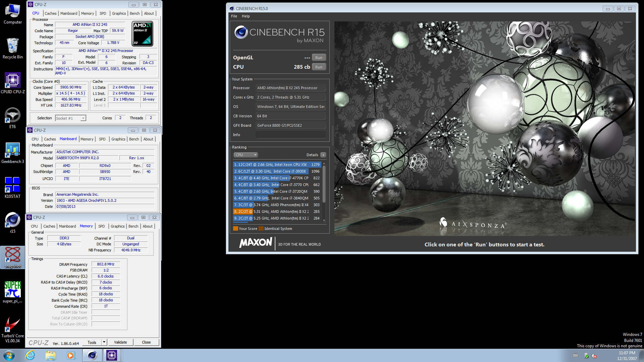The image size is (644, 362).
Task: Click the Cinebench R15 logo sphere
Action: pyautogui.click(x=241, y=32)
